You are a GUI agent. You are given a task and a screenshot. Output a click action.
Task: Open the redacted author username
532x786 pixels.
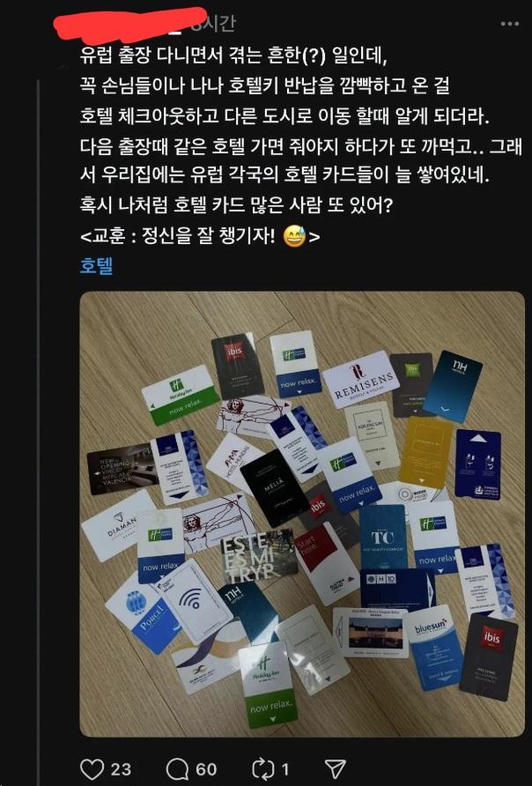[130, 24]
